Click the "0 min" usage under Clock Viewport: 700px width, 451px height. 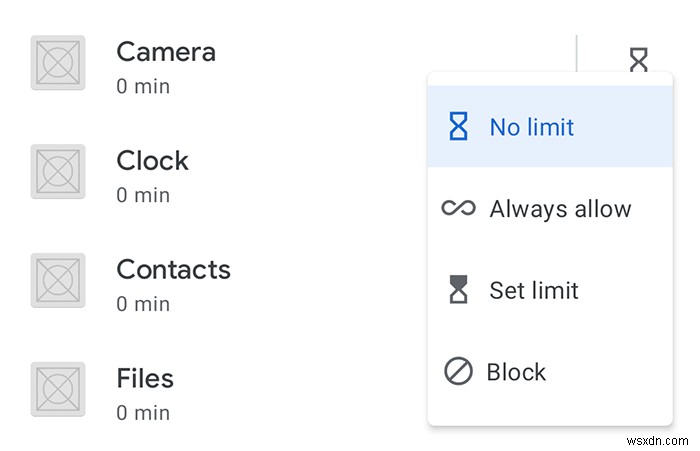(143, 195)
